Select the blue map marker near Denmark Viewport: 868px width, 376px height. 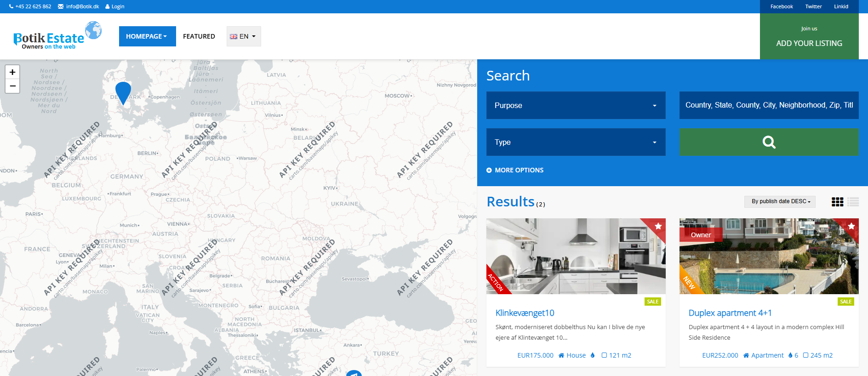(123, 93)
